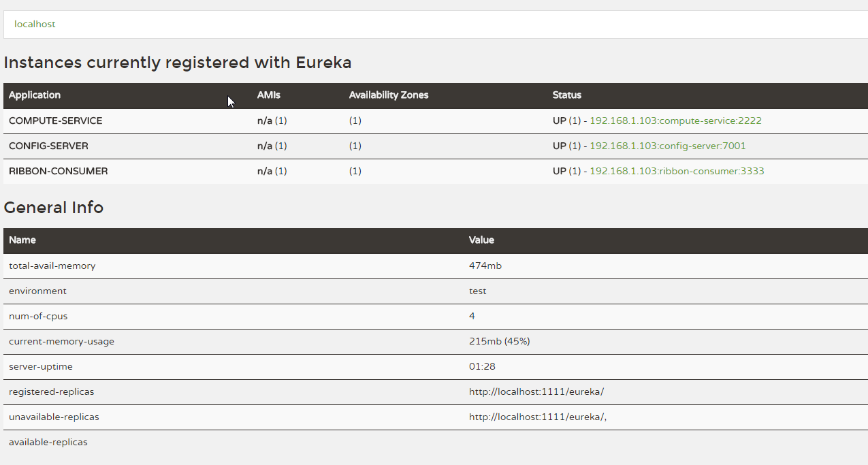
Task: Click the registered-replicas URL value
Action: tap(536, 391)
